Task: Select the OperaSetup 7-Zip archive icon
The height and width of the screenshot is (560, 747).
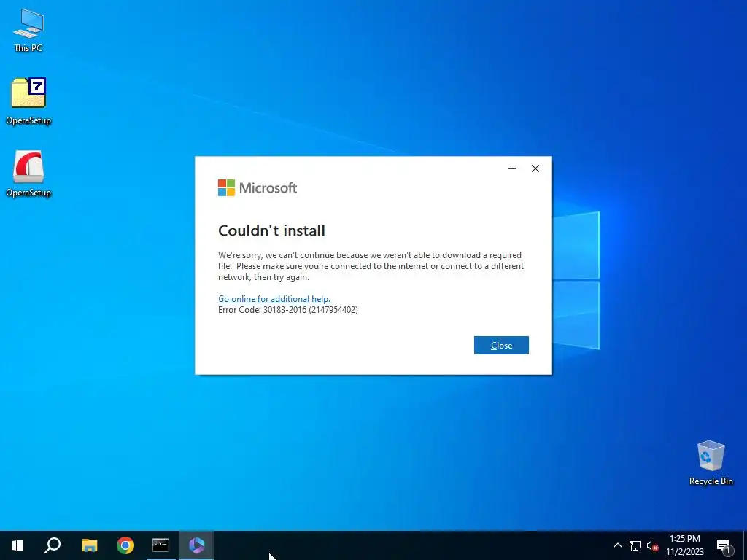Action: pos(28,101)
